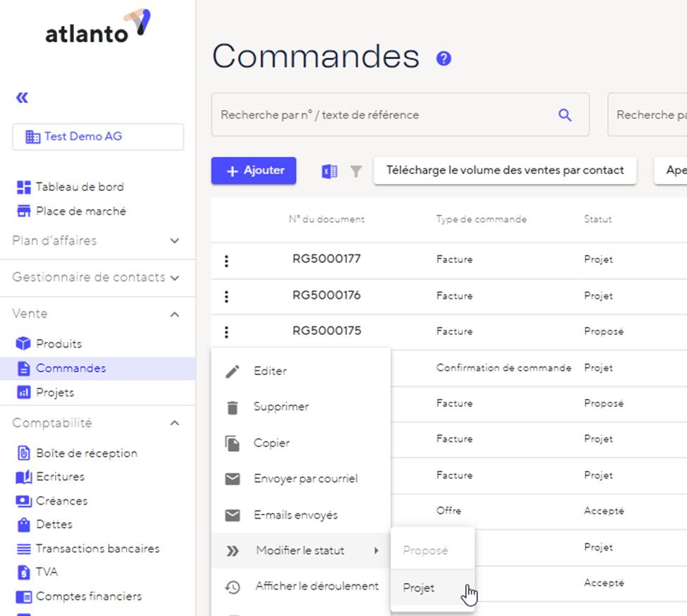Screen dimensions: 687x616
Task: Click the help question mark icon
Action: coord(443,58)
